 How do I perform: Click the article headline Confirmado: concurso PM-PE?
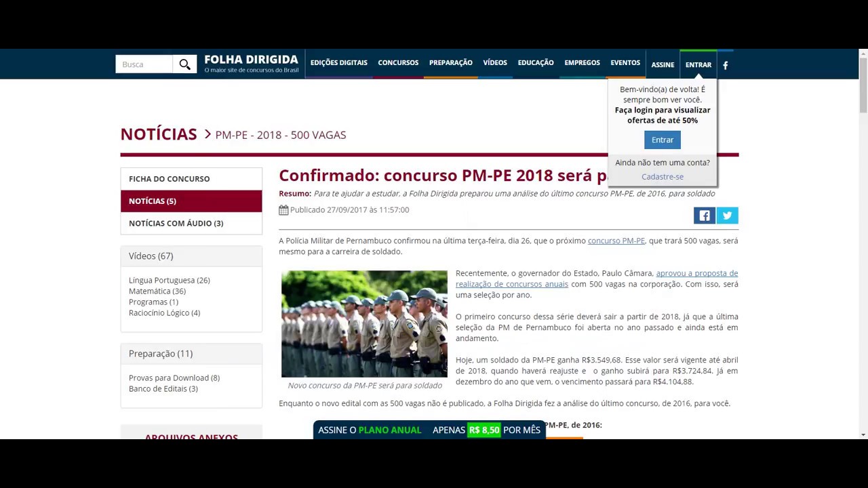tap(443, 176)
